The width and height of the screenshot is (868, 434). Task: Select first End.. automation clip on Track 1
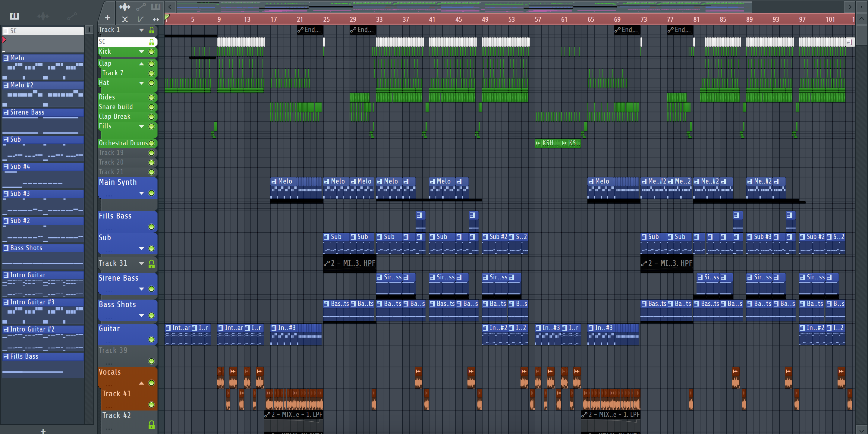click(310, 30)
